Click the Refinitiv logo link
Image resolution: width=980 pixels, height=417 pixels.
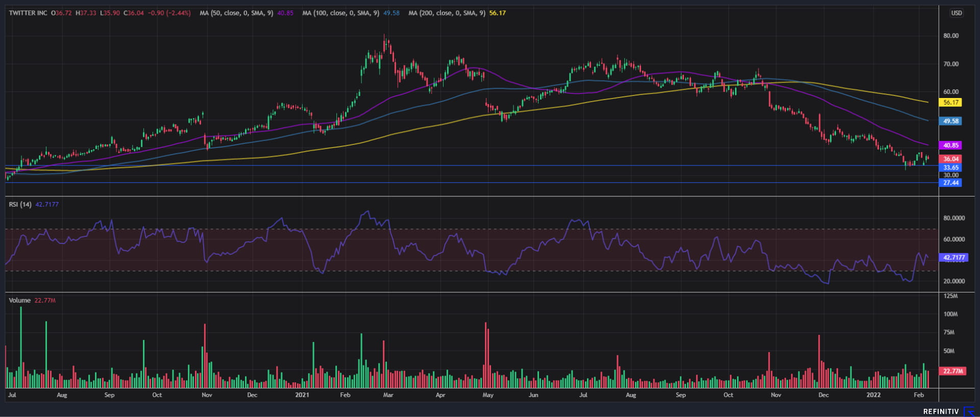[948, 411]
